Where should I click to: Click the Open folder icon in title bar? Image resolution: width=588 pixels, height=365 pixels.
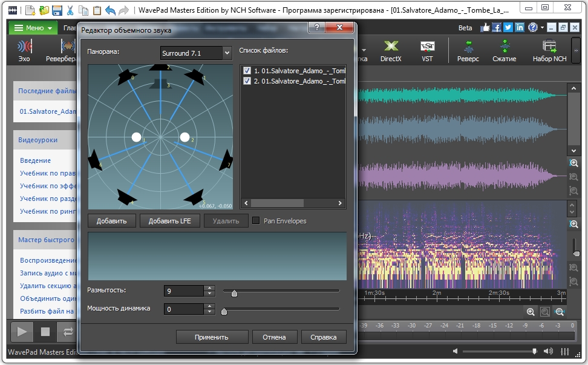tap(44, 10)
